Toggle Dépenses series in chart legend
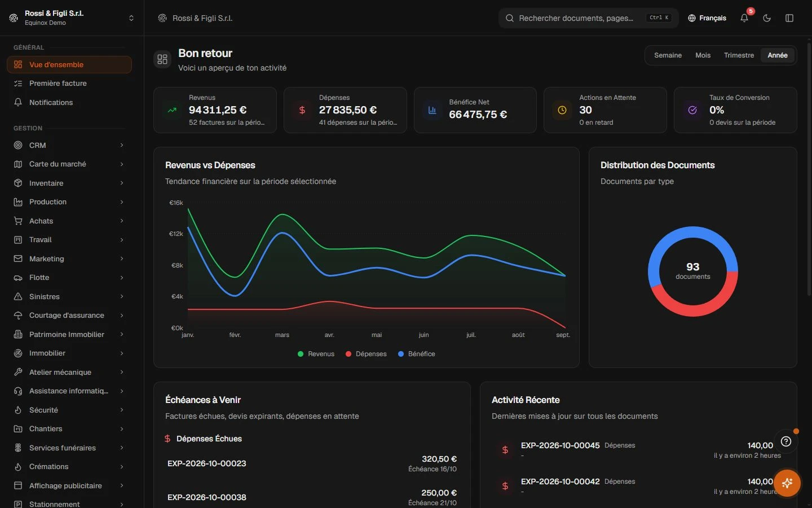 366,354
